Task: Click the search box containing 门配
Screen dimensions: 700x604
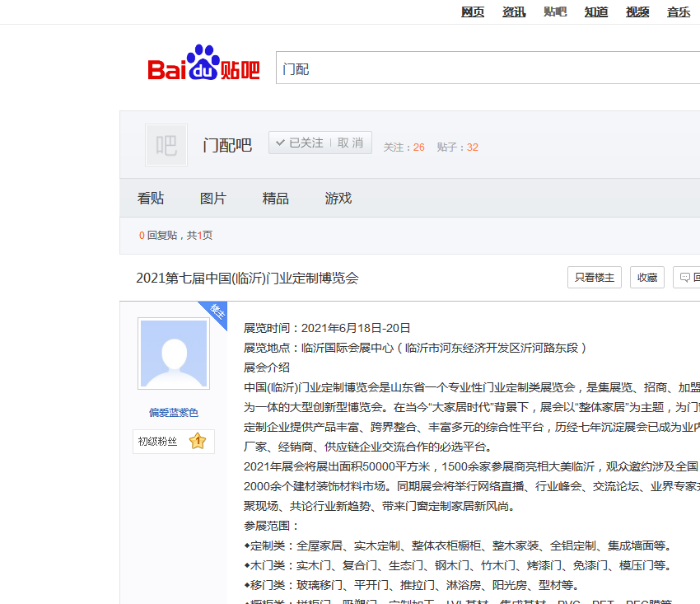Action: [486, 69]
